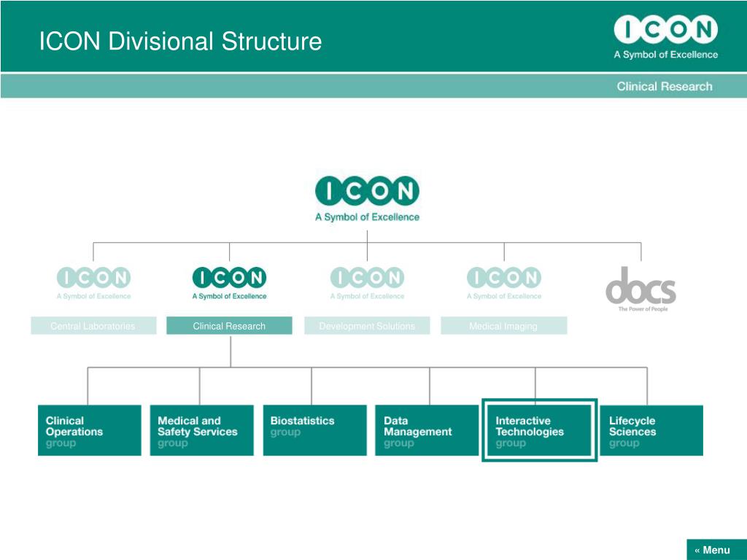Open the Lifecycle Sciences group box

click(651, 430)
